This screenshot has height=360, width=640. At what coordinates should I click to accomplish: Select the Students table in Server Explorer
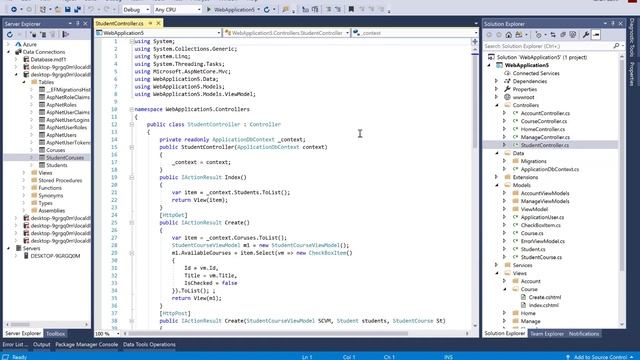click(x=57, y=165)
